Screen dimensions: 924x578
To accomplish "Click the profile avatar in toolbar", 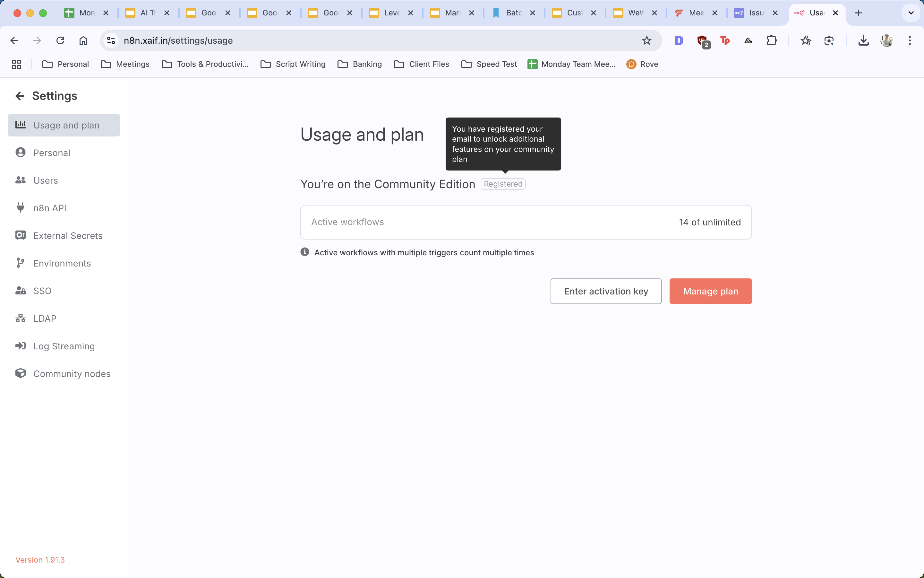I will click(x=886, y=40).
